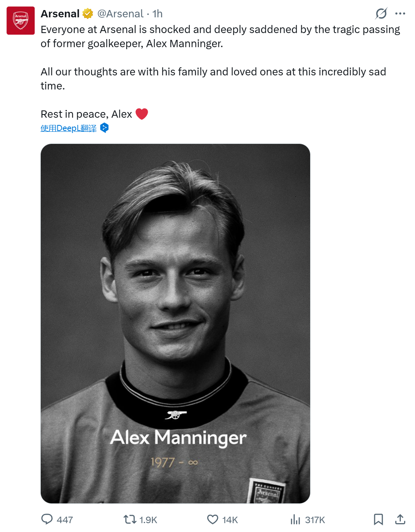
Task: Repost the tweet with the arrows icon
Action: pyautogui.click(x=130, y=519)
